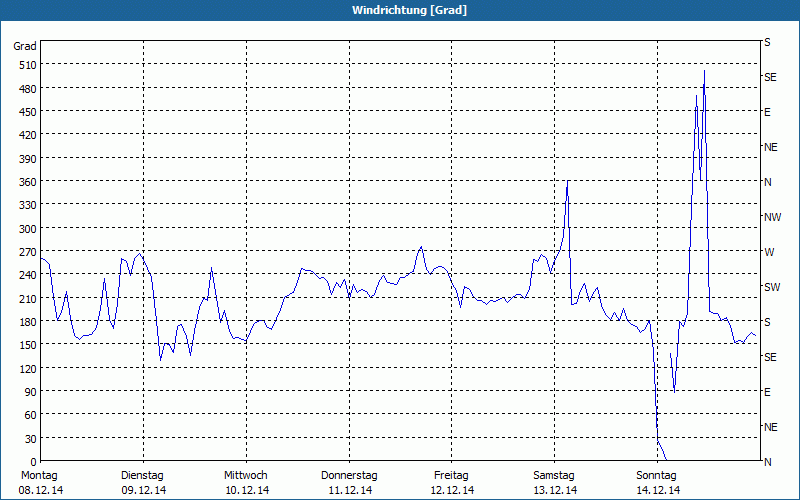Click the '60' left axis value

[x=31, y=415]
